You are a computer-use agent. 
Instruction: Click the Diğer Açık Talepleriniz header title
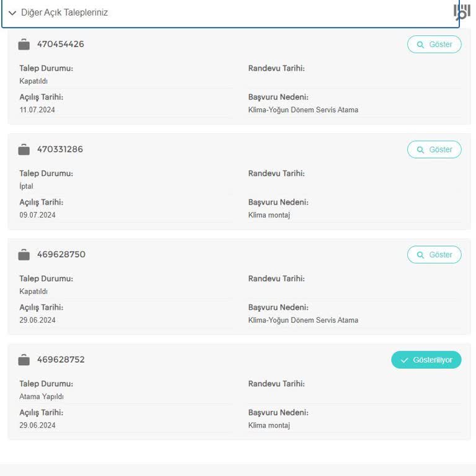(64, 12)
